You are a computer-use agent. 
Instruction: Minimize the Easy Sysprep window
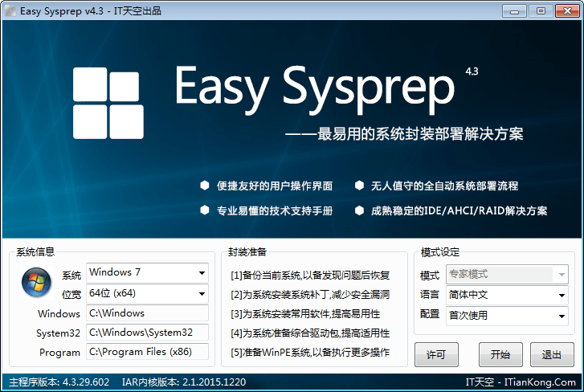516,10
